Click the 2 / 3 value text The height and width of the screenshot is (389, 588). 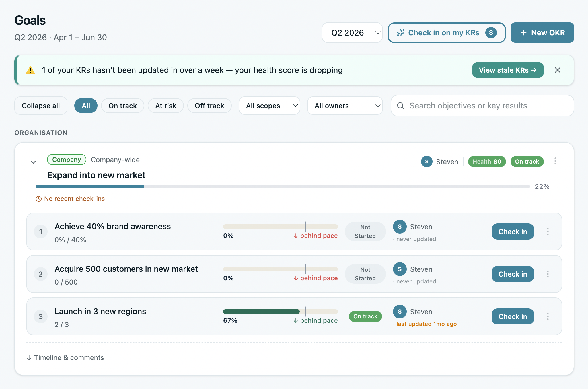[x=62, y=324]
